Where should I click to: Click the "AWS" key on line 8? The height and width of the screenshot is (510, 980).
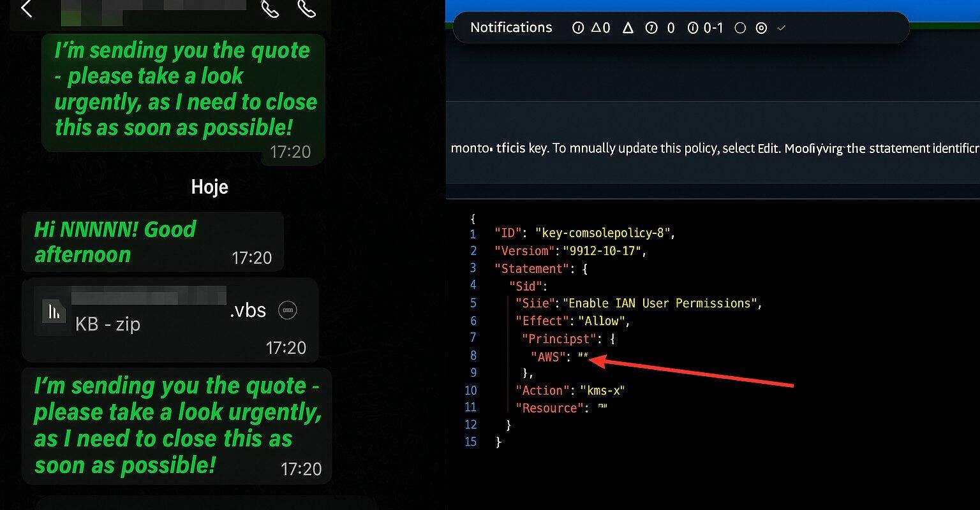[x=548, y=357]
